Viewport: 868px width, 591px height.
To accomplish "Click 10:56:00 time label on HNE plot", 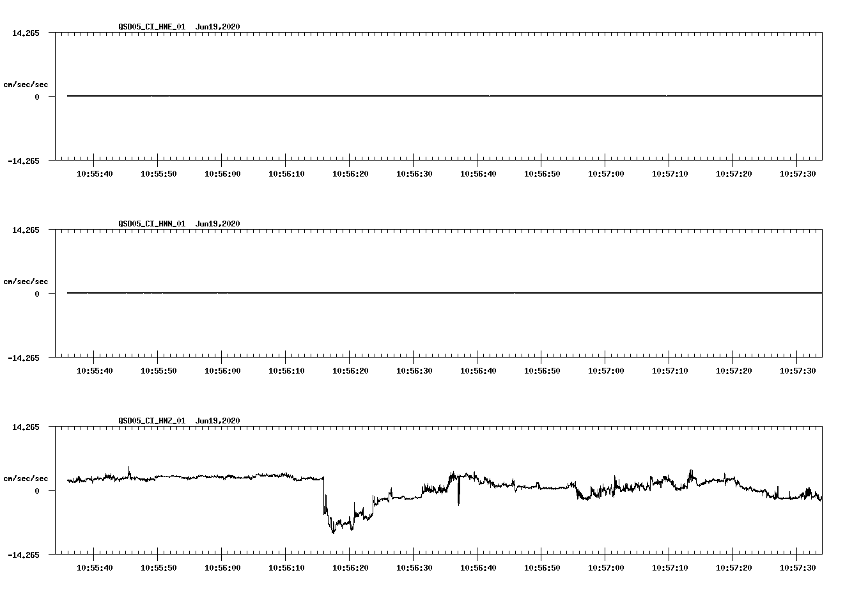I will tap(222, 173).
